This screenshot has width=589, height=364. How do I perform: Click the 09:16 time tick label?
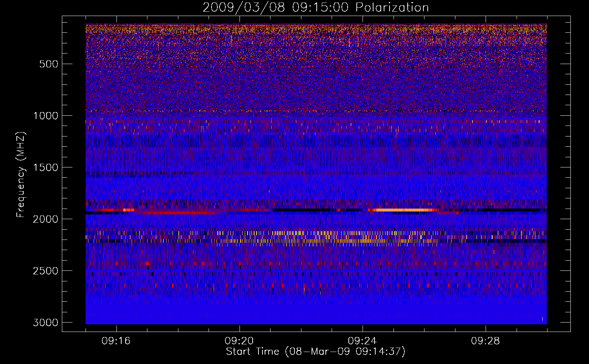(116, 341)
